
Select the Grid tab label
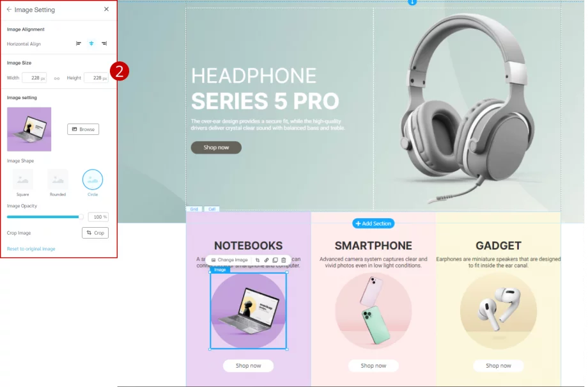point(194,209)
